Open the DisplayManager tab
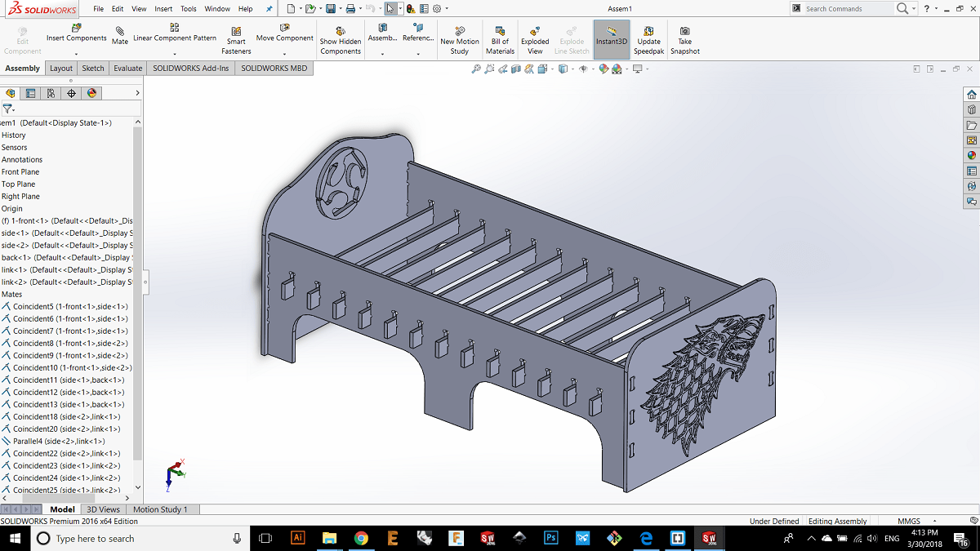 91,93
